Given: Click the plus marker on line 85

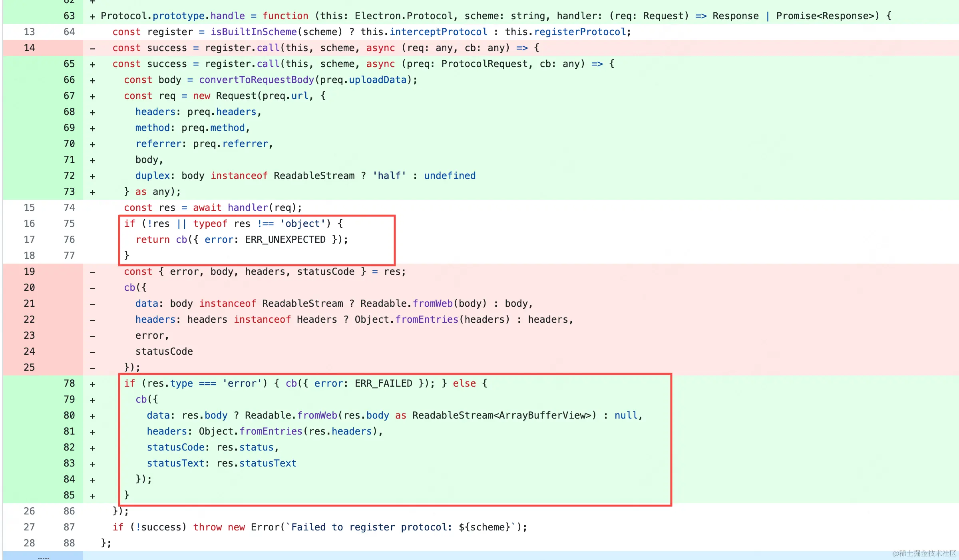Looking at the screenshot, I should coord(92,496).
